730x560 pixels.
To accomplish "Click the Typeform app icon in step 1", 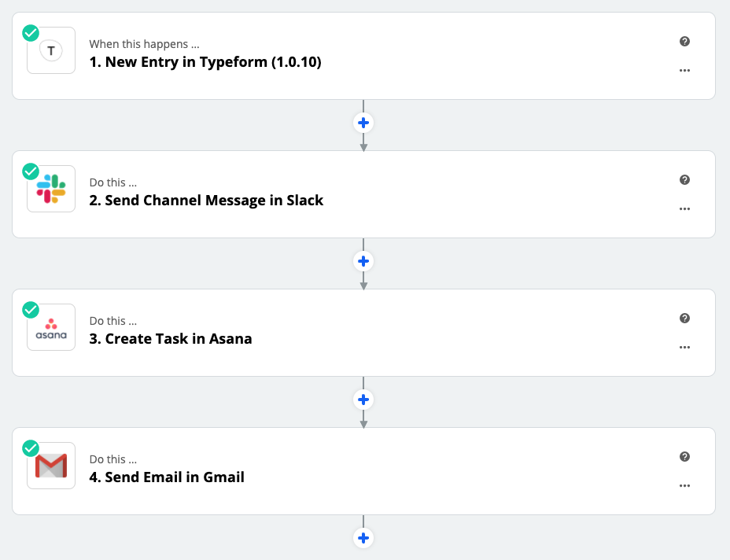I will click(51, 50).
